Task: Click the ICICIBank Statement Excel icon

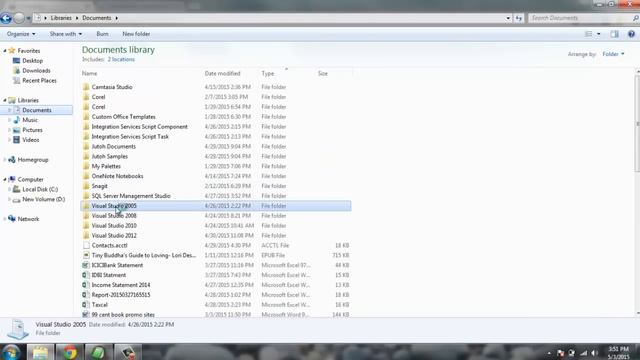Action: 86,265
